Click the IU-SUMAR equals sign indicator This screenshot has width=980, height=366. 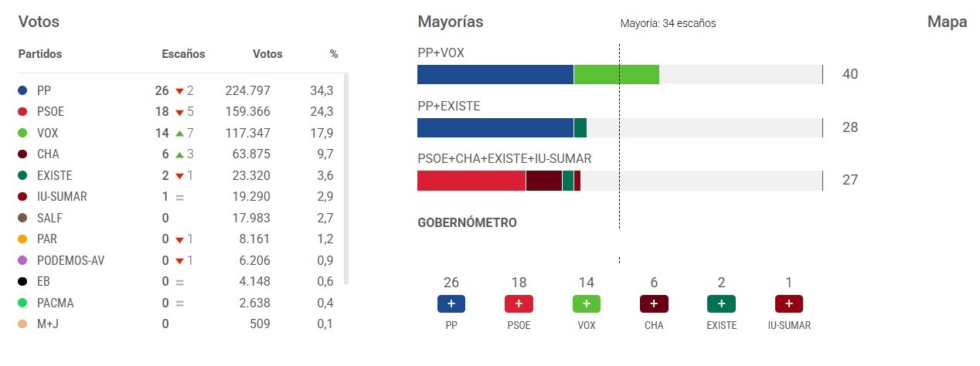pos(179,197)
